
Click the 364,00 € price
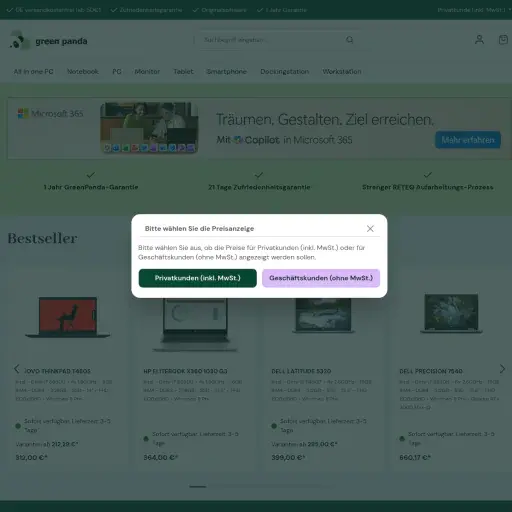(x=161, y=458)
